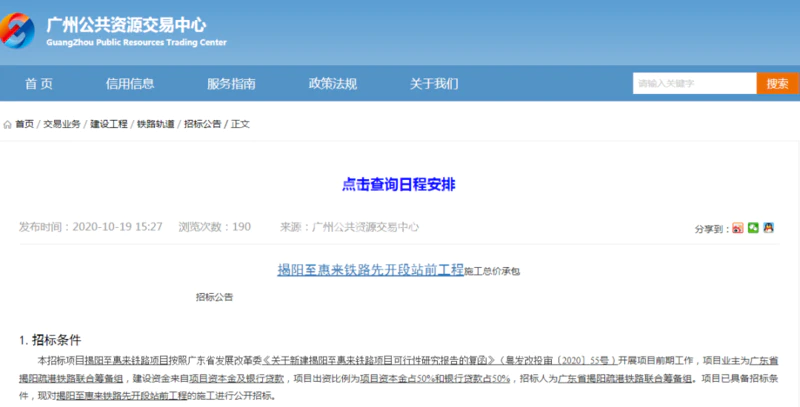Share the page to QQ
This screenshot has height=407, width=800.
[x=768, y=228]
